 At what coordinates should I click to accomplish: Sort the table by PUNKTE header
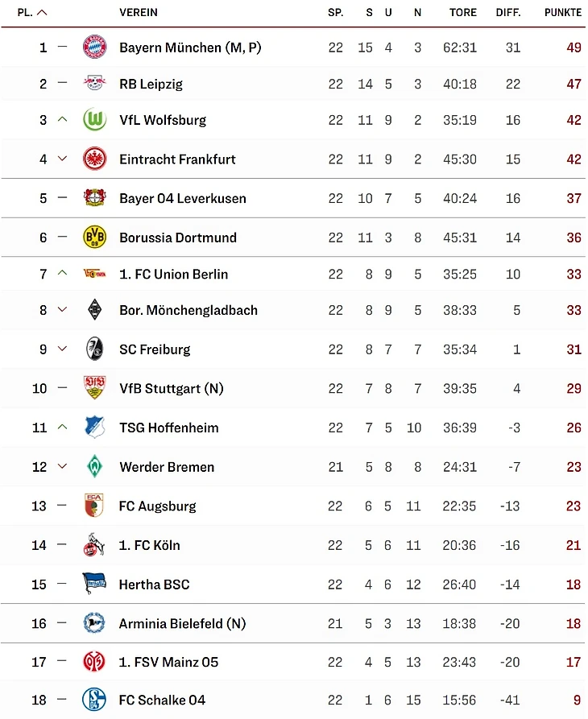[x=562, y=13]
